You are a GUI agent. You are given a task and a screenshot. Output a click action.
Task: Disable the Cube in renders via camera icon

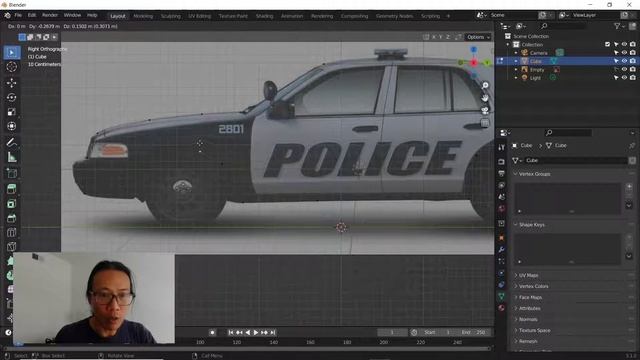pos(632,61)
